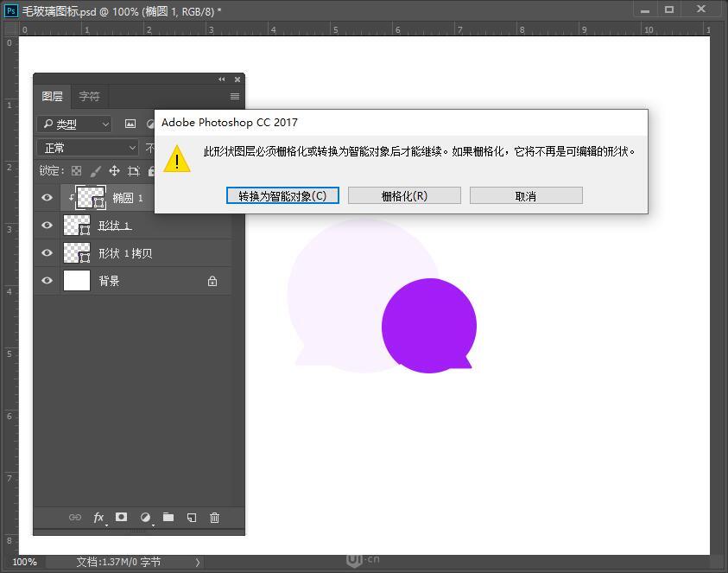
Task: Delete layer using the trash icon
Action: point(213,518)
